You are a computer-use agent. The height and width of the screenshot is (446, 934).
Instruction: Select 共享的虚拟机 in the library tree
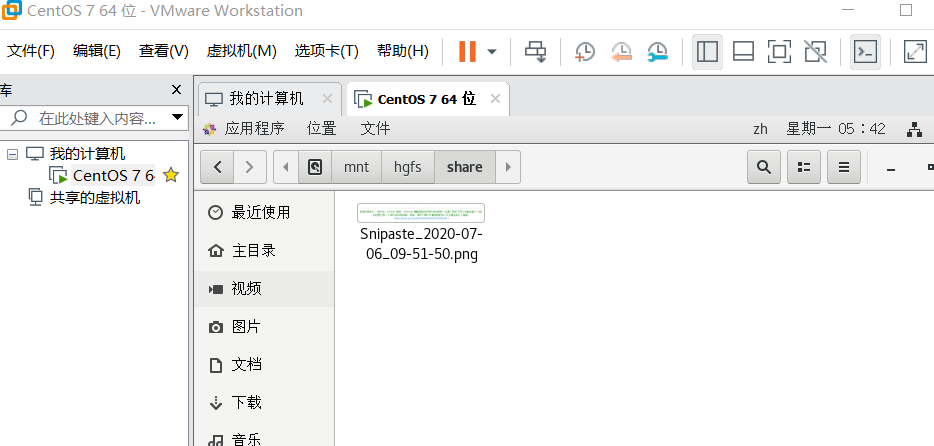(95, 198)
